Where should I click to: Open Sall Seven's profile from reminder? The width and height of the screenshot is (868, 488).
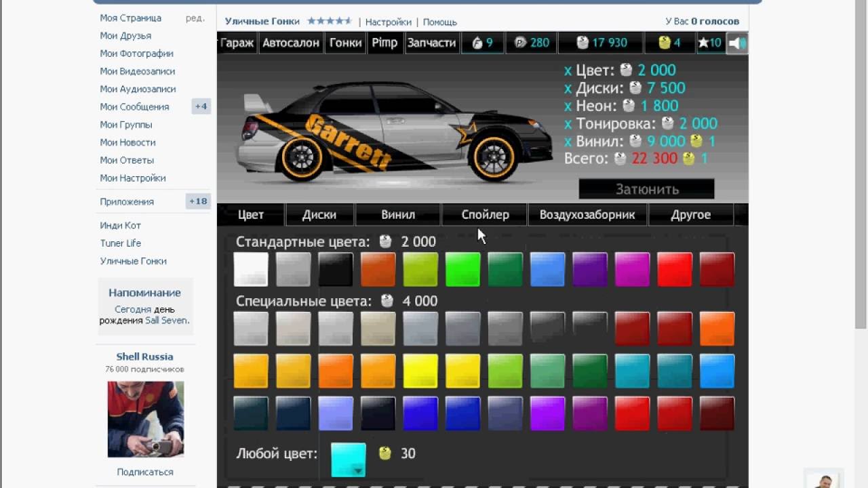pyautogui.click(x=167, y=321)
